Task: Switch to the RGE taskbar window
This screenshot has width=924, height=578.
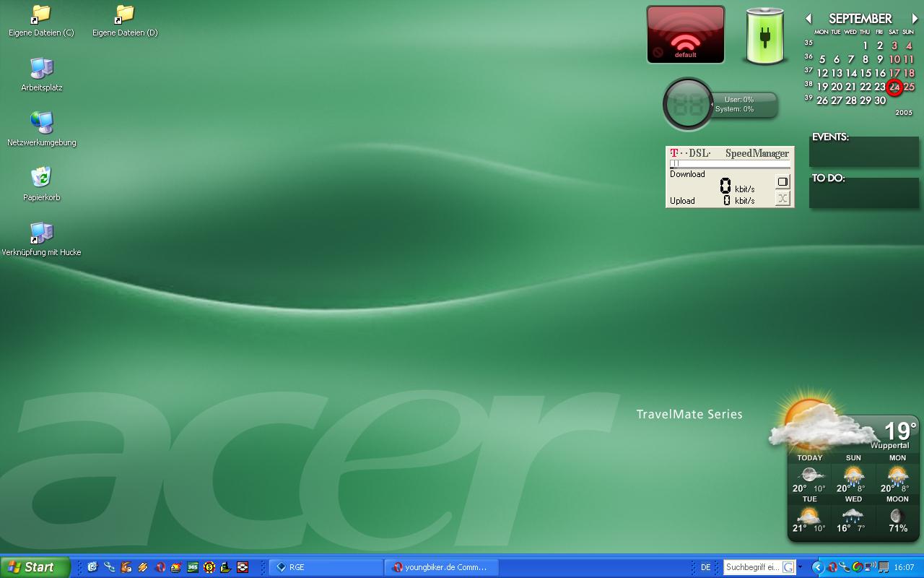Action: click(326, 567)
